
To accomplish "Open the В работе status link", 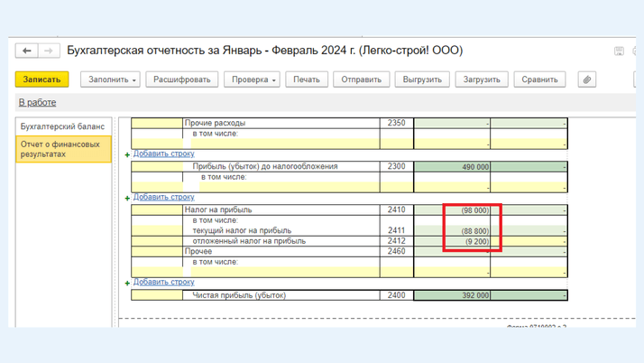I will point(37,102).
